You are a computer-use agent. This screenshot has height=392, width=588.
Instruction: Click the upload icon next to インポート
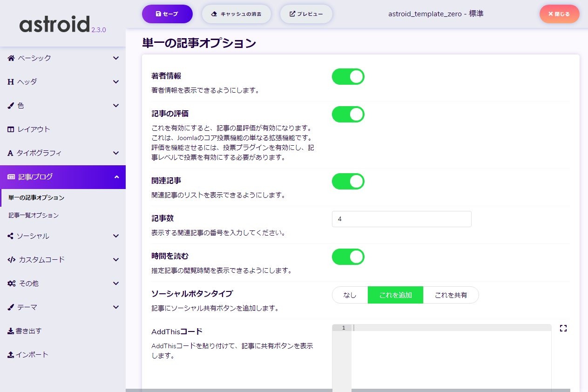point(11,355)
